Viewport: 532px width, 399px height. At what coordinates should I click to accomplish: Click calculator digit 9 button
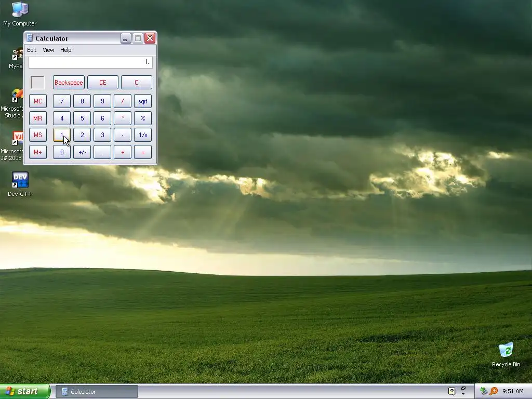click(x=102, y=101)
